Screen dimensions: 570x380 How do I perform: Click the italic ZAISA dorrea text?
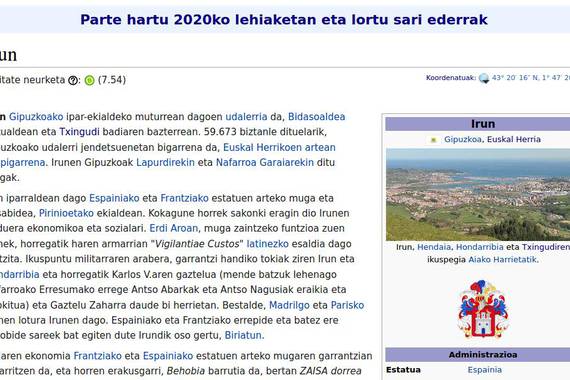click(x=330, y=371)
